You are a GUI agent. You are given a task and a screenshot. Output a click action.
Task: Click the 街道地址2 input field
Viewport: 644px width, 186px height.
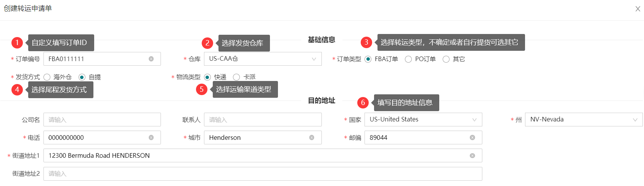tap(263, 174)
